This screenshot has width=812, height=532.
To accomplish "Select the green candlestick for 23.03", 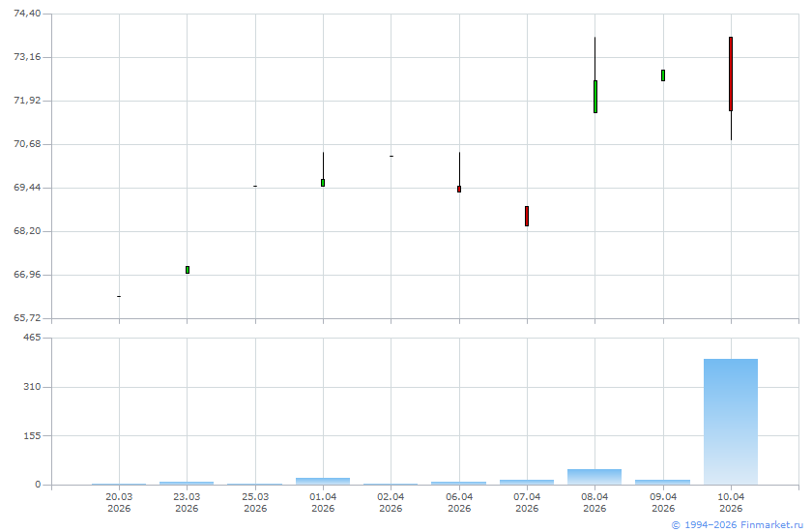I will (x=187, y=270).
